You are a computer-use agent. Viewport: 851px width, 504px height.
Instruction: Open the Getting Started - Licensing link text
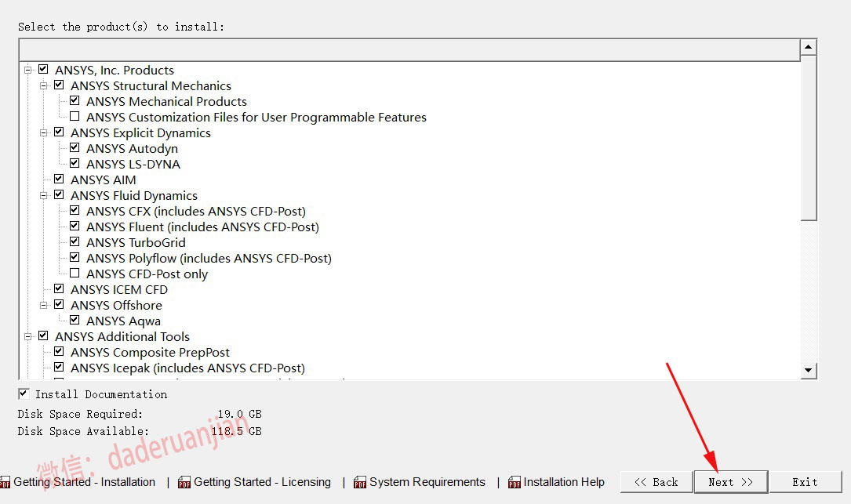(x=262, y=482)
